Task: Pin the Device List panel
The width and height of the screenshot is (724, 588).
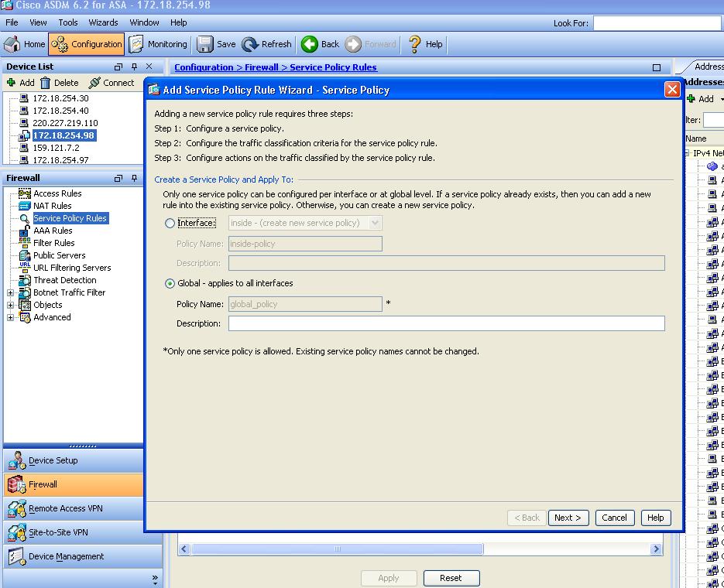Action: (135, 67)
